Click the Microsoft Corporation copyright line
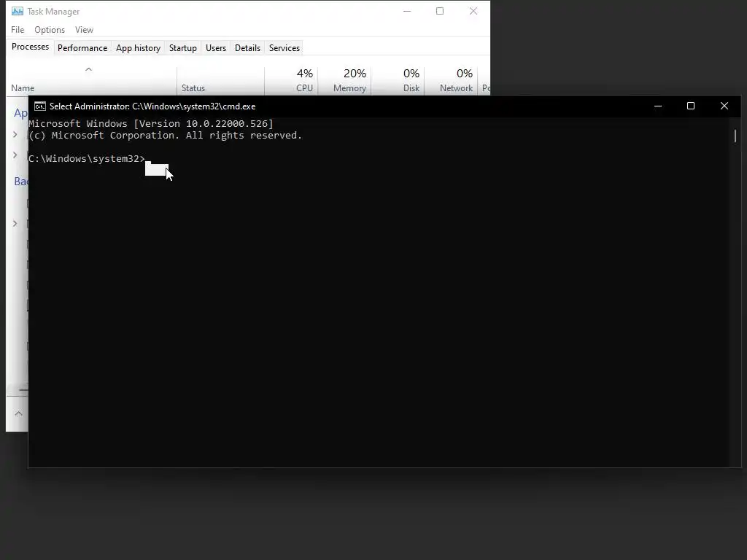 tap(166, 136)
